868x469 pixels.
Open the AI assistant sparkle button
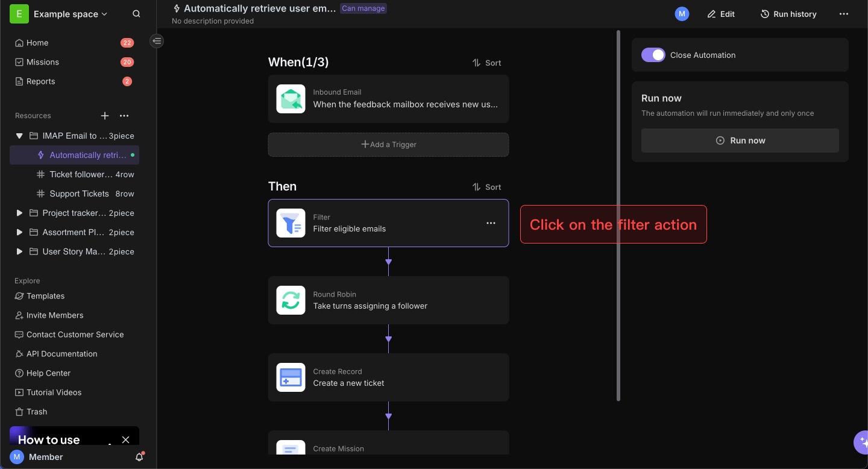click(861, 442)
